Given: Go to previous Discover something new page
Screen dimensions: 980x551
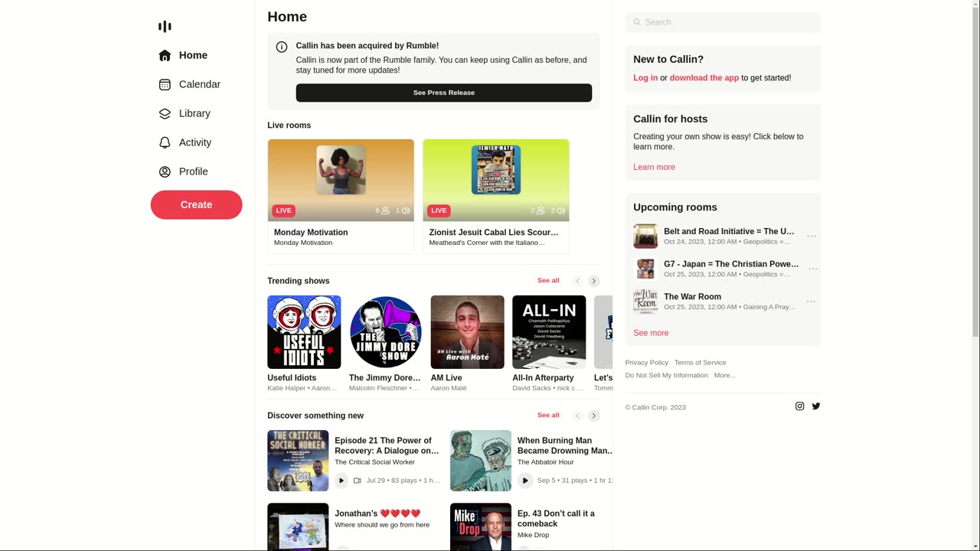Looking at the screenshot, I should tap(578, 416).
